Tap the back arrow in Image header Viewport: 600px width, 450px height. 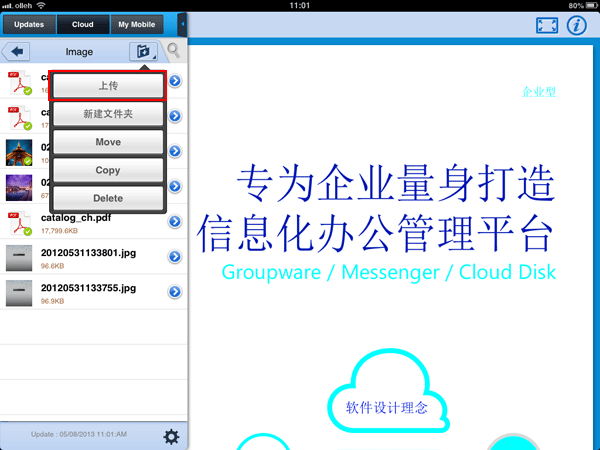click(17, 51)
